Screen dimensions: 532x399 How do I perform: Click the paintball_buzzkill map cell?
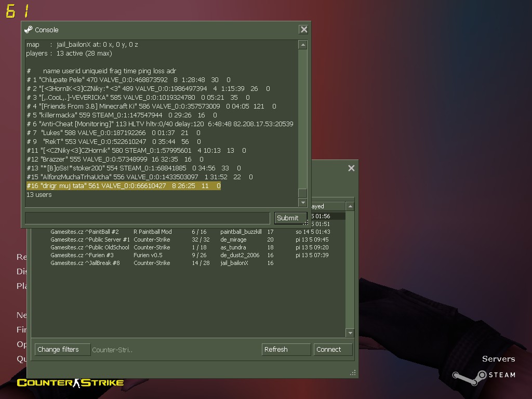point(241,232)
